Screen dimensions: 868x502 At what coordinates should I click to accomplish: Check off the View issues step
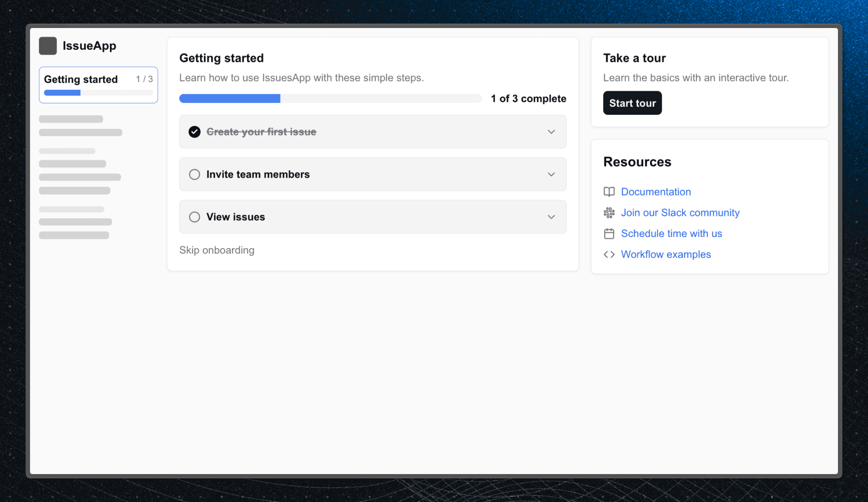(x=194, y=217)
